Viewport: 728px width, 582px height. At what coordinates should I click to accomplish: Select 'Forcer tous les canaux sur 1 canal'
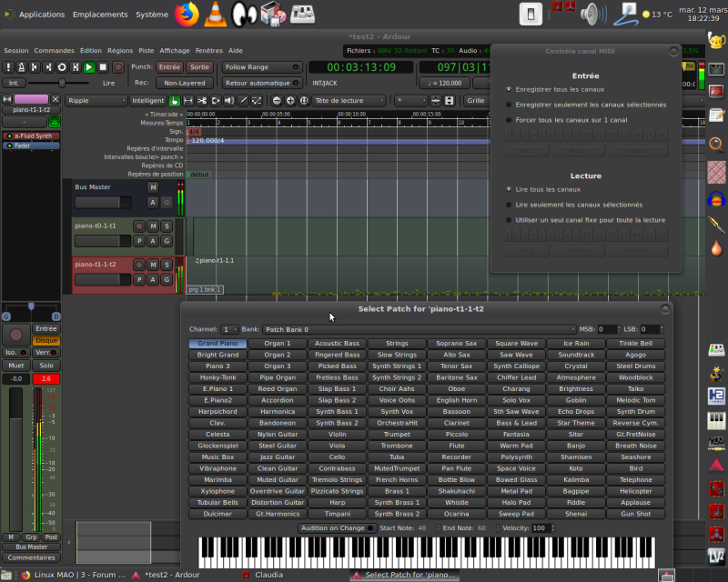510,120
